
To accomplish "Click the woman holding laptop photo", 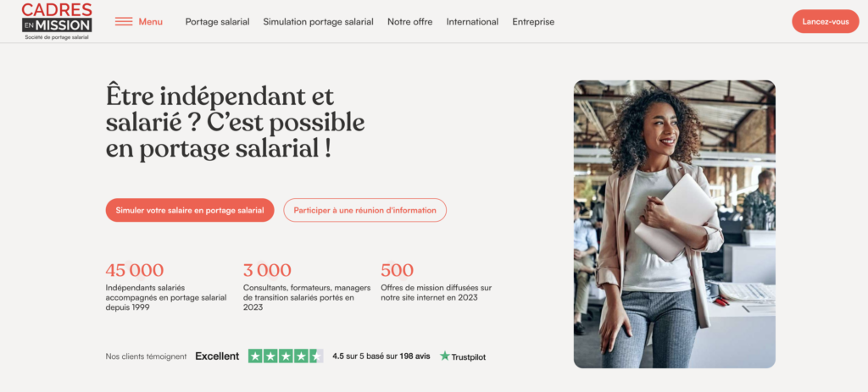I will click(674, 224).
